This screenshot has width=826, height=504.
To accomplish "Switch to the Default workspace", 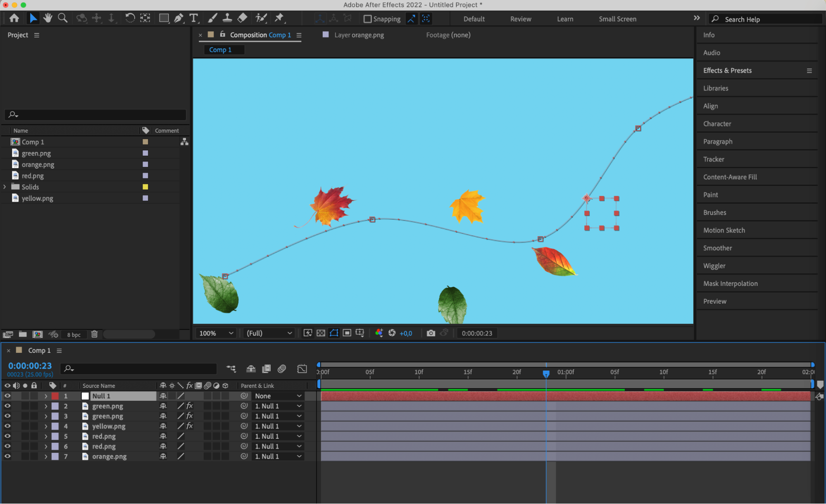I will (x=474, y=19).
